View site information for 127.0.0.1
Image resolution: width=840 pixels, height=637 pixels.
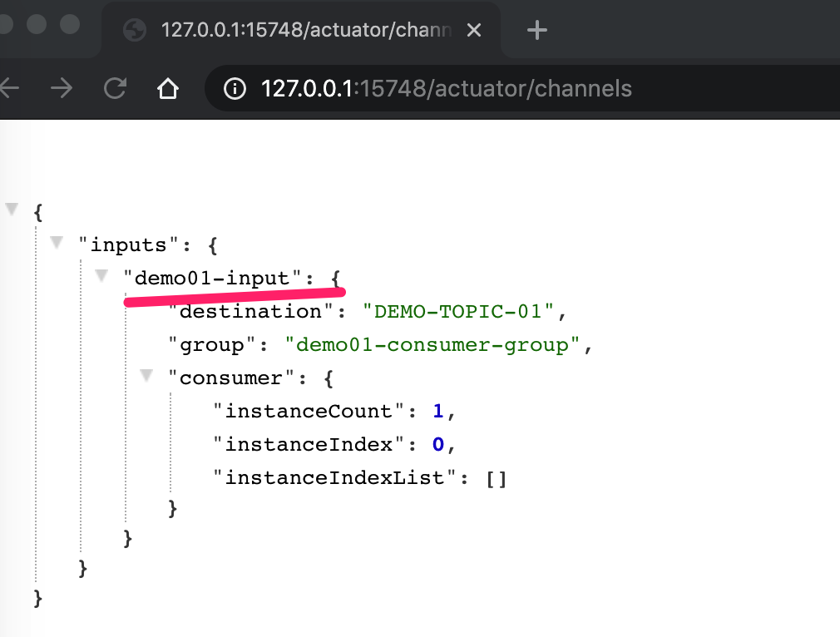click(x=236, y=88)
